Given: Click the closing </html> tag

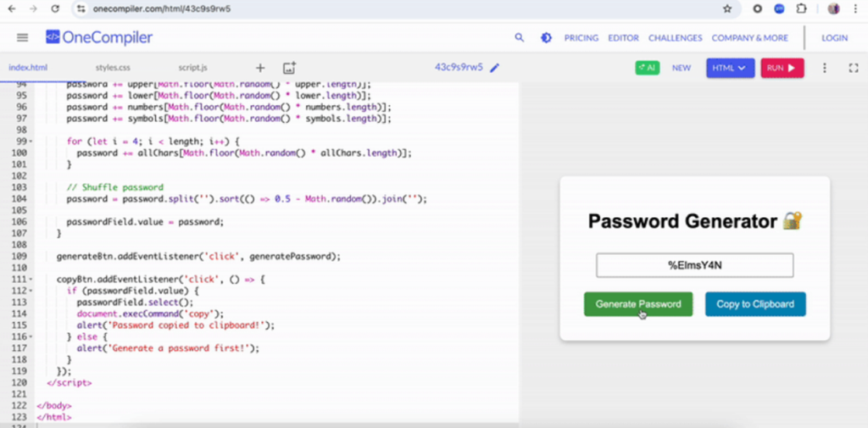Looking at the screenshot, I should click(x=53, y=418).
